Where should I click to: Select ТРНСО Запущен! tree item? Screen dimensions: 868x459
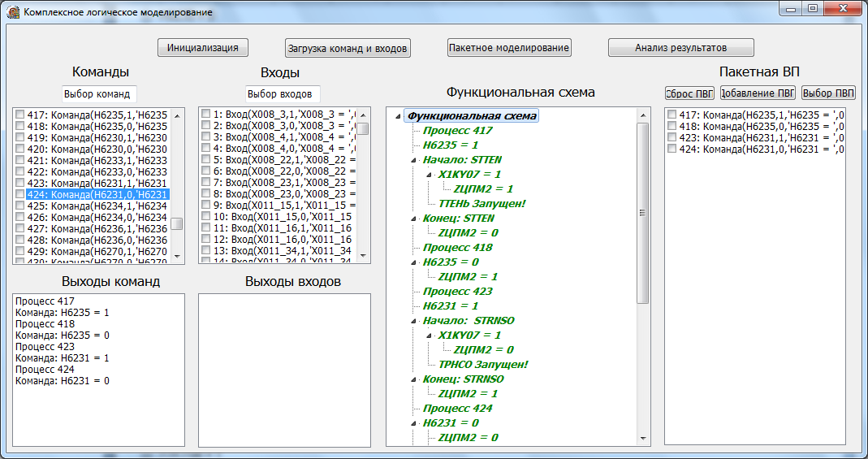coord(483,365)
